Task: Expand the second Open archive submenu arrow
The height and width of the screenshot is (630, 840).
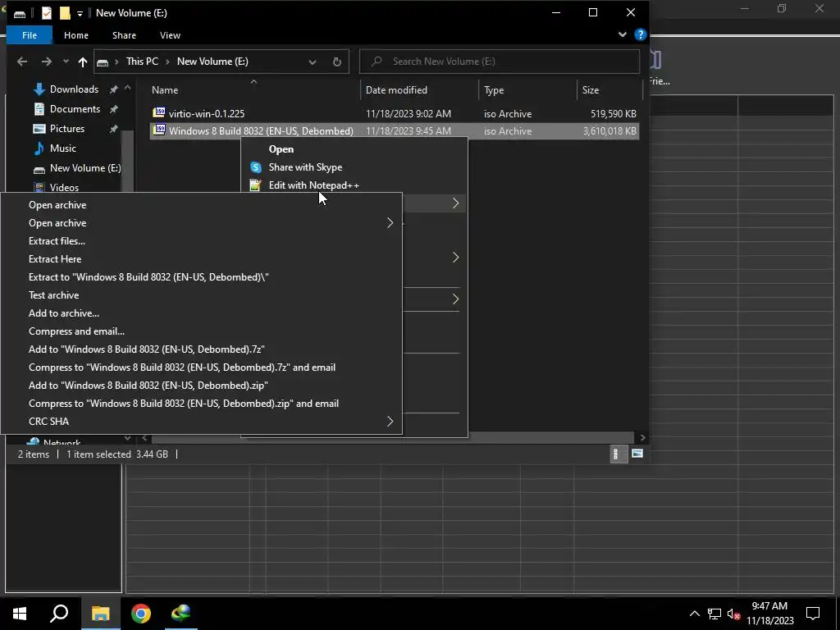Action: tap(390, 223)
